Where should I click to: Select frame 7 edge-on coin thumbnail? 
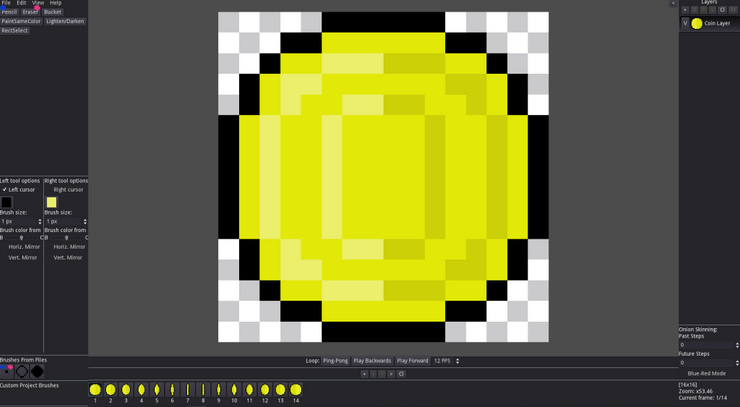point(187,390)
